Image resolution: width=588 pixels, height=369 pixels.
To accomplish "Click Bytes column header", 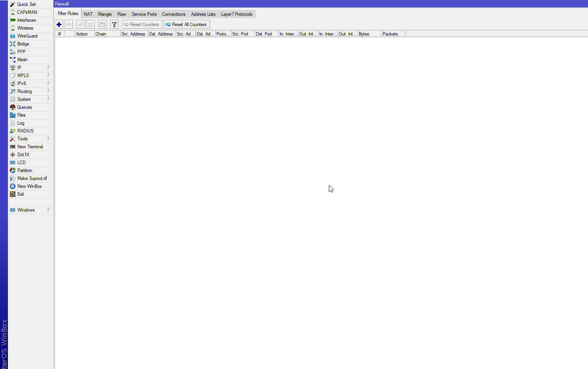I will [x=370, y=34].
